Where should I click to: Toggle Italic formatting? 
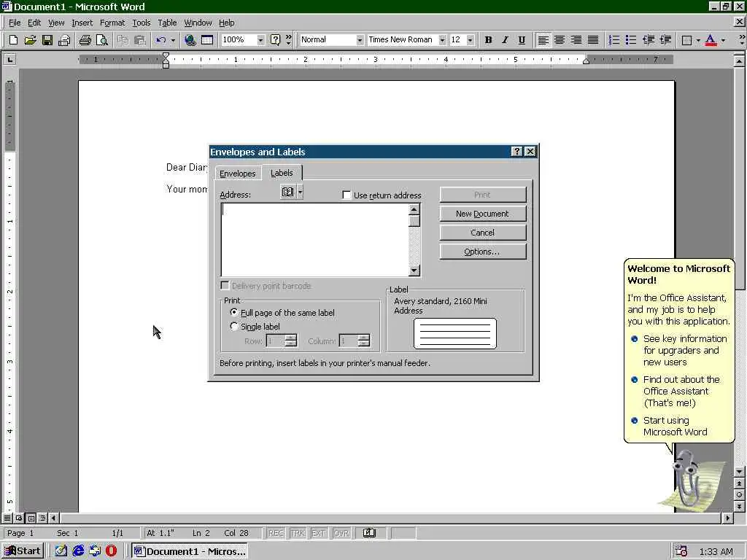[505, 40]
